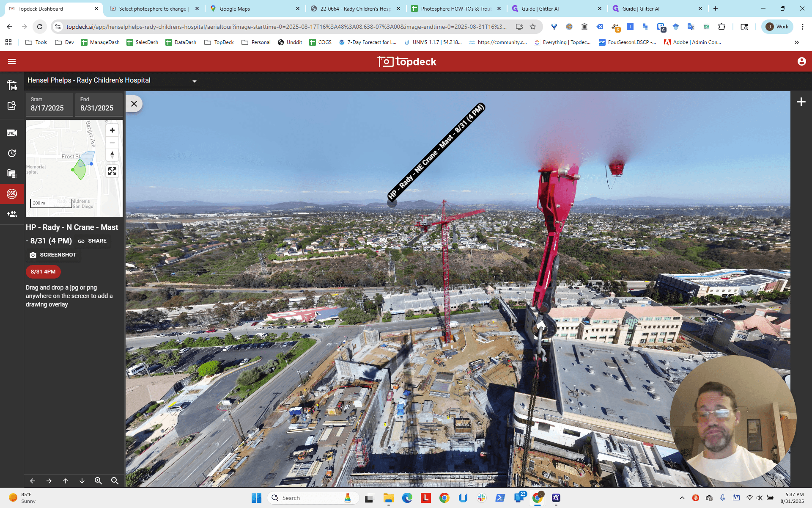This screenshot has width=812, height=508.
Task: Select the 360 photosphere sidebar icon
Action: pos(12,193)
